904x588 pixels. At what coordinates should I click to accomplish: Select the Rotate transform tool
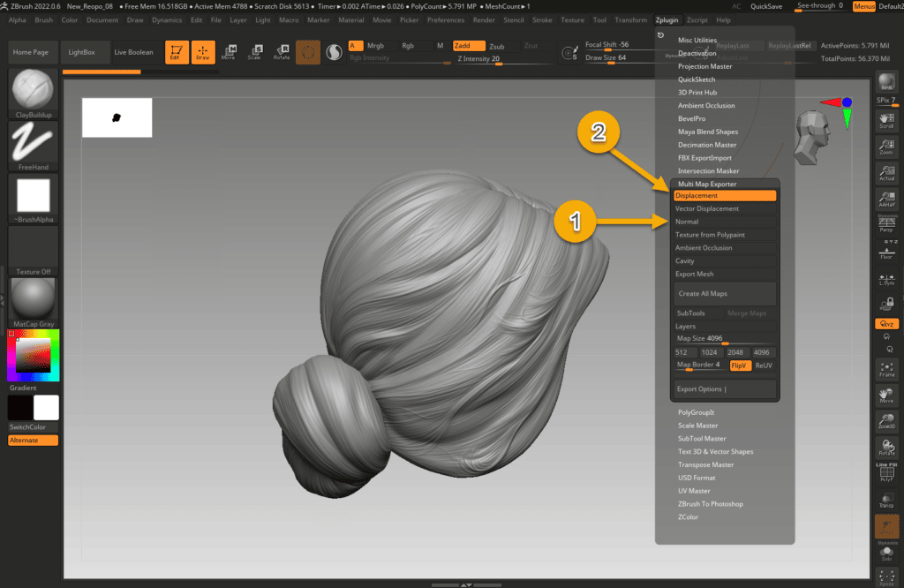282,52
